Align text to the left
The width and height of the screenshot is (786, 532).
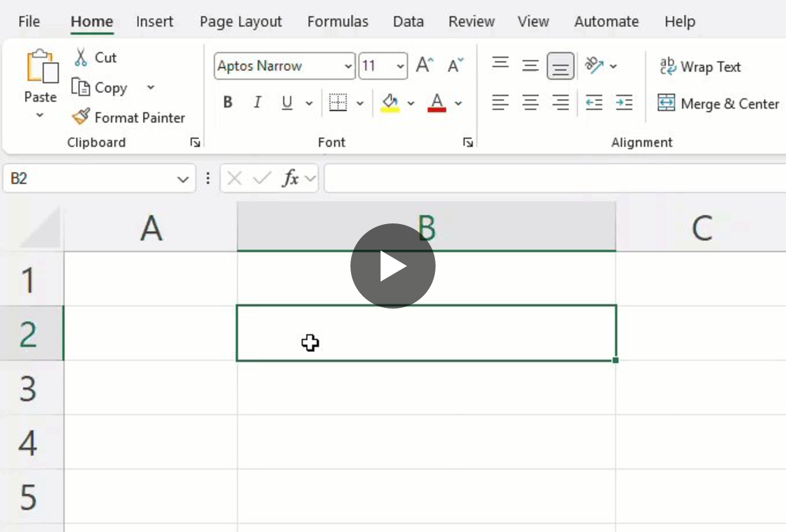tap(500, 102)
